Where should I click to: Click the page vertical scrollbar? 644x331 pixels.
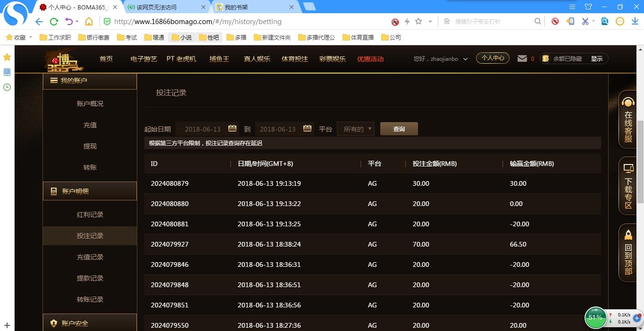(640, 160)
